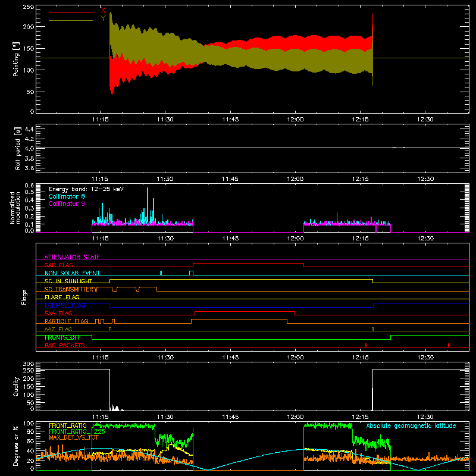476x476 pixels.
Task: Click the vertical Flags axis label
Action: [24, 297]
